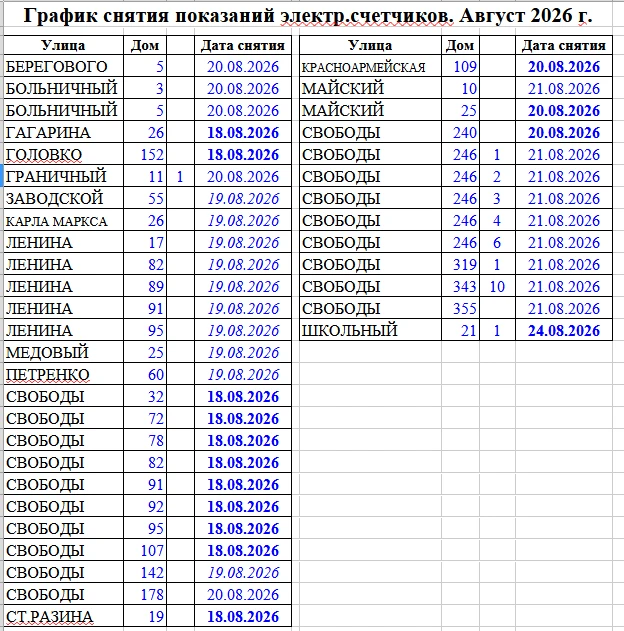Click the left table 'Дом' header
Screen dimensions: 624x631
click(x=145, y=45)
